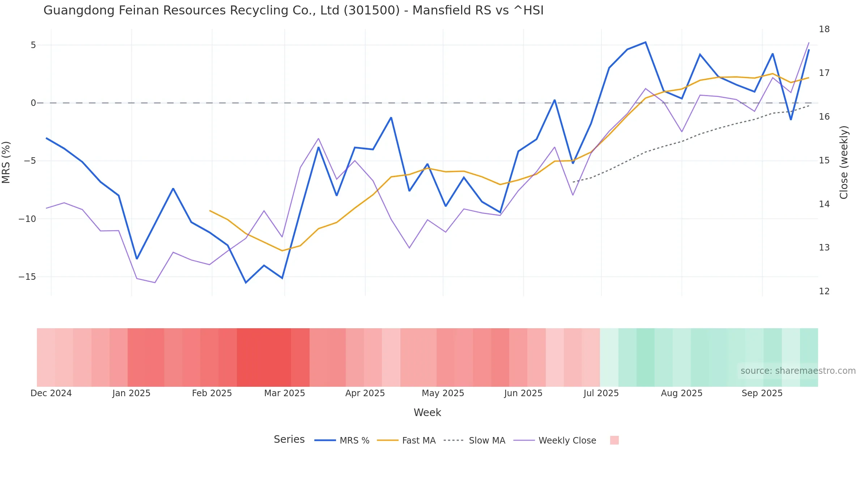Click the 'Jul 2025' axis label
Viewport: 868px width, 488px height.
click(601, 393)
